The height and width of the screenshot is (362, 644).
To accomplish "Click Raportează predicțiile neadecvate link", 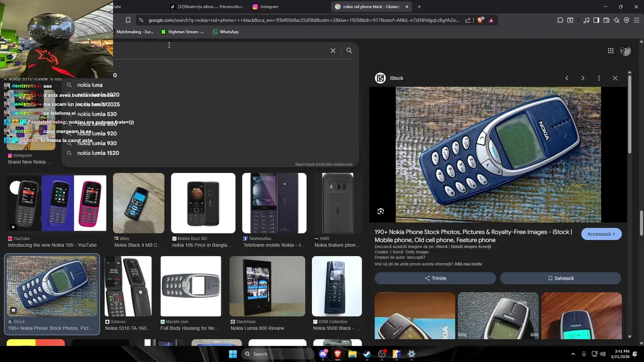I will [x=324, y=164].
